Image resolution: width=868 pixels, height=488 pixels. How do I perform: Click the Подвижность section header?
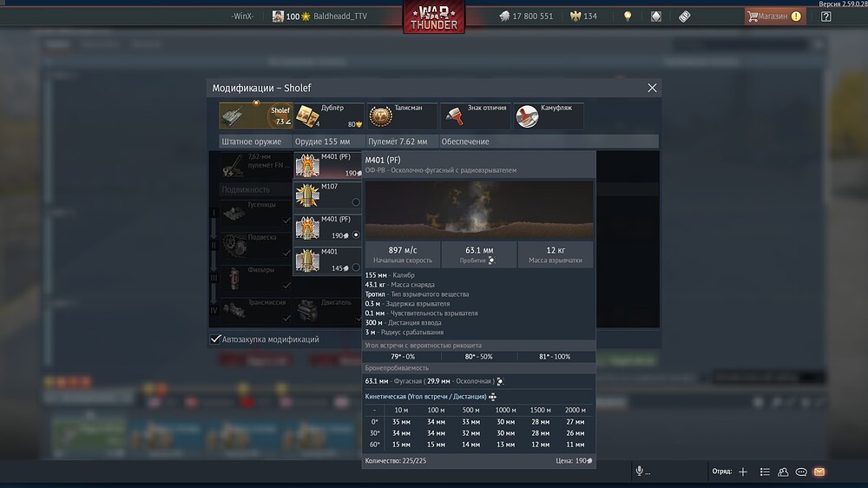pos(246,189)
